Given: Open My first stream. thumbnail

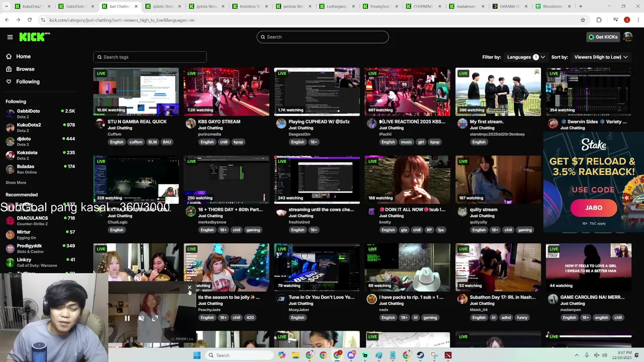Looking at the screenshot, I should pos(498,92).
